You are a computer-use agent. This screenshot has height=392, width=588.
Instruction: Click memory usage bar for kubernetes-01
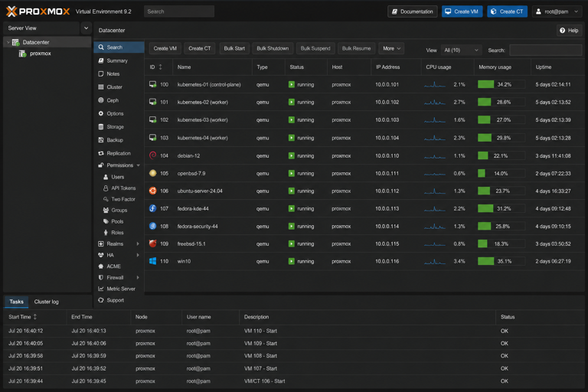(501, 84)
